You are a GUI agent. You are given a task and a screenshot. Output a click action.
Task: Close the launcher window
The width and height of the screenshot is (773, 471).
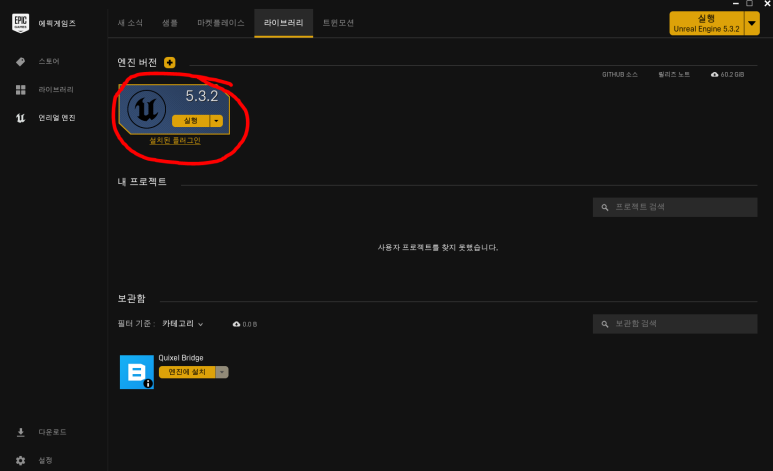point(767,3)
